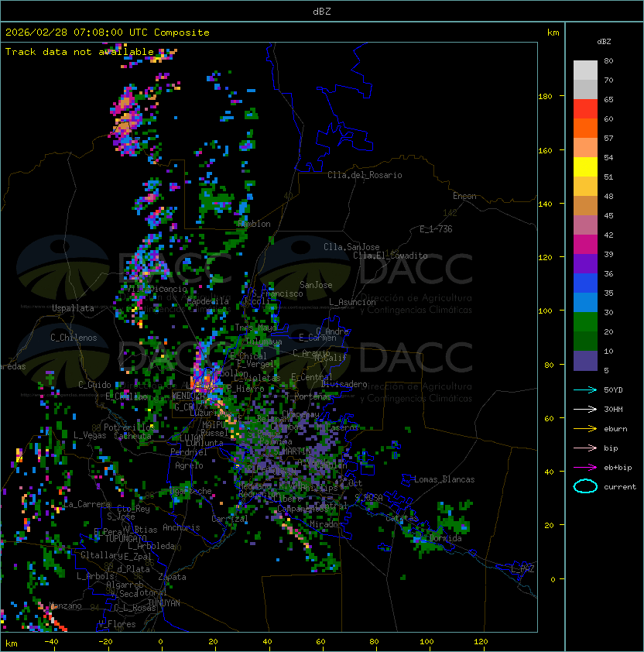Viewport: 644px width, 652px height.
Task: Select the light blue swatch on dBZ scale
Action: (x=585, y=302)
